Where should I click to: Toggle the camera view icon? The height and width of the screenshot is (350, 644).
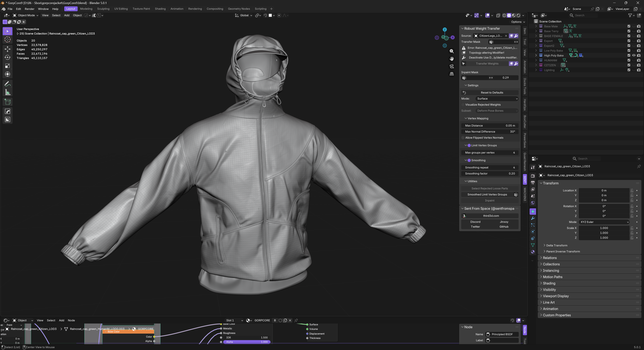[x=451, y=66]
